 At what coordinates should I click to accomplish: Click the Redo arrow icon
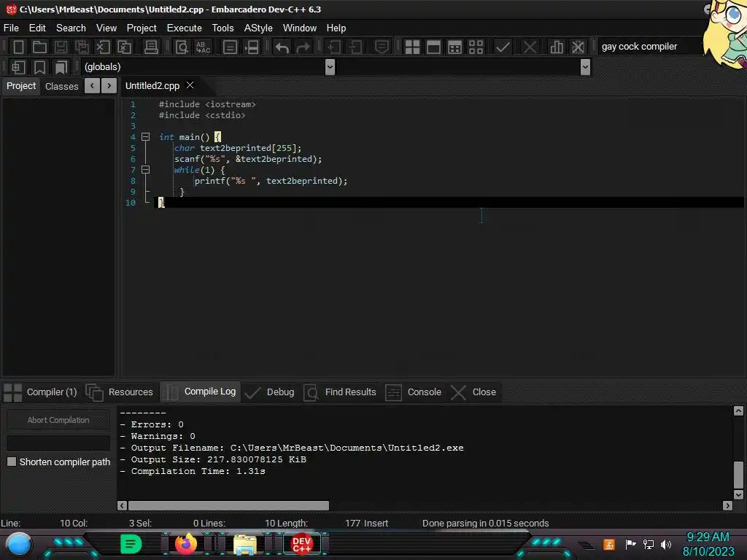(303, 47)
